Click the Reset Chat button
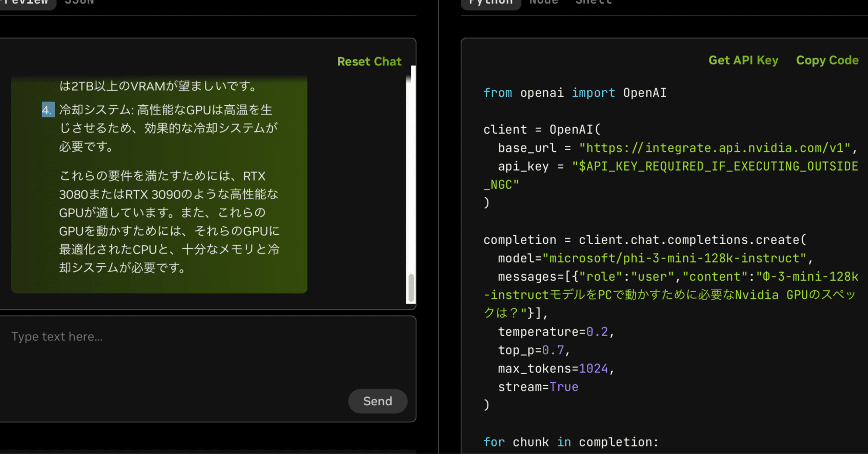Screen dimensions: 868x454 (369, 61)
